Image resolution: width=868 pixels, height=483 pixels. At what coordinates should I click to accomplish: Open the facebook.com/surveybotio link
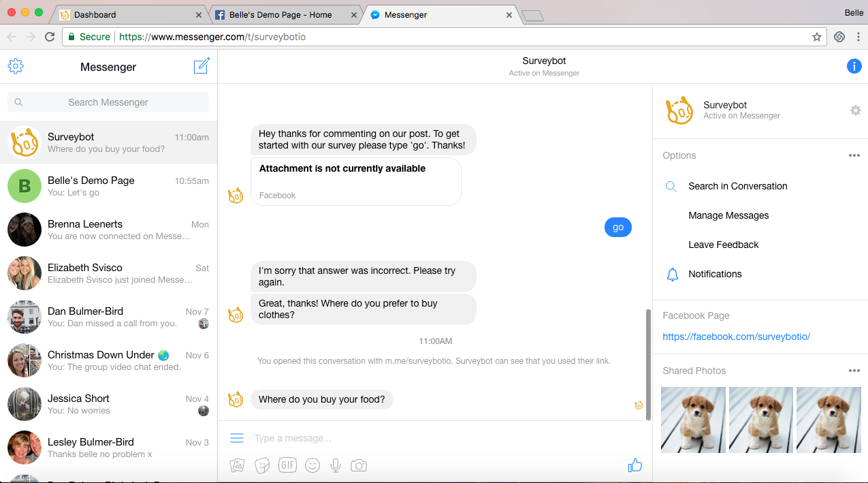coord(736,337)
